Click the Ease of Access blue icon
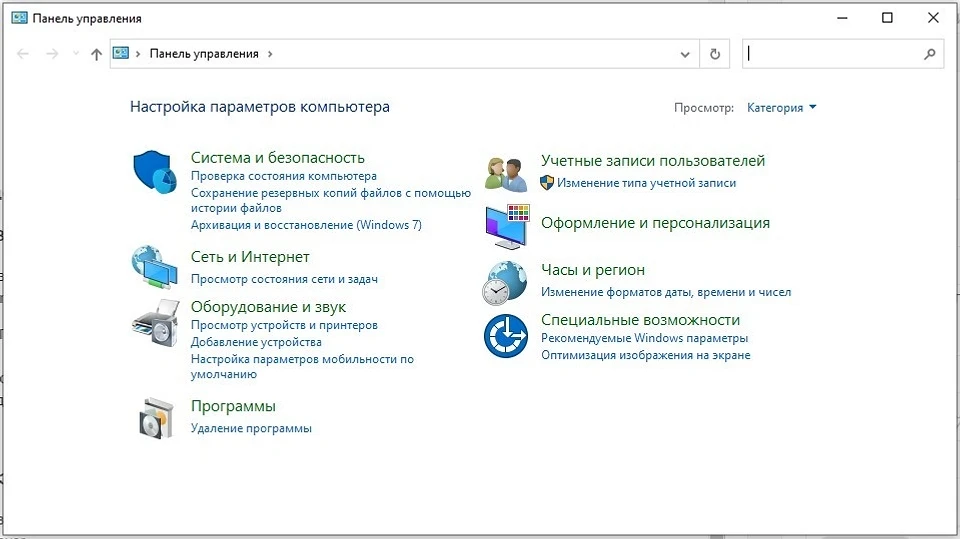This screenshot has width=960, height=539. (506, 335)
